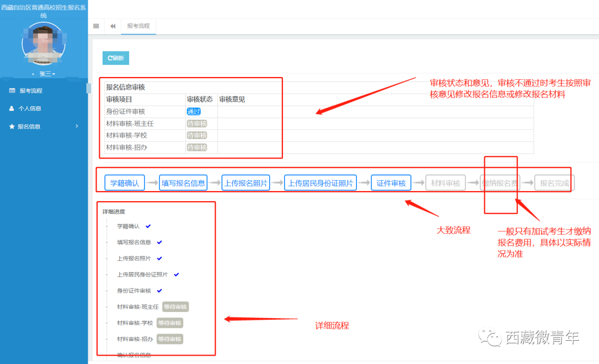Image resolution: width=599 pixels, height=364 pixels.
Task: Select the 填写报名信息 step
Action: tap(183, 183)
